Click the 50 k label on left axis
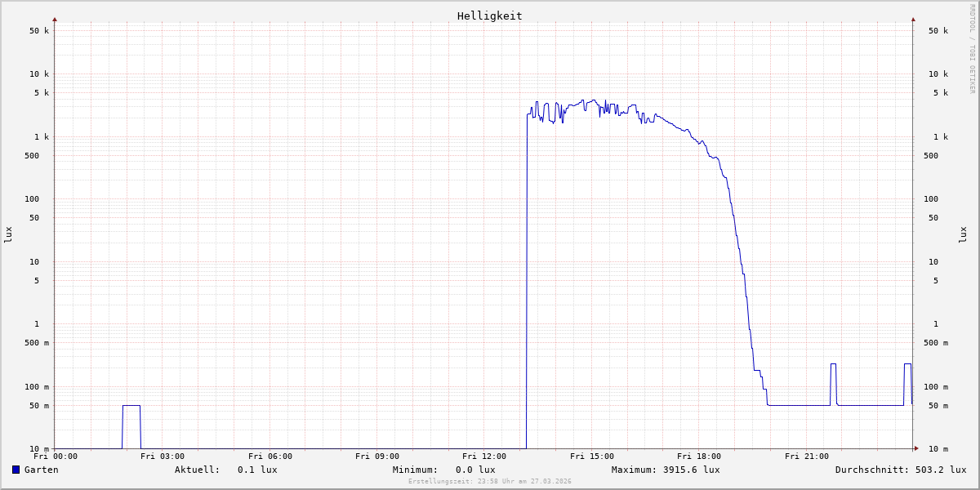 pyautogui.click(x=39, y=31)
